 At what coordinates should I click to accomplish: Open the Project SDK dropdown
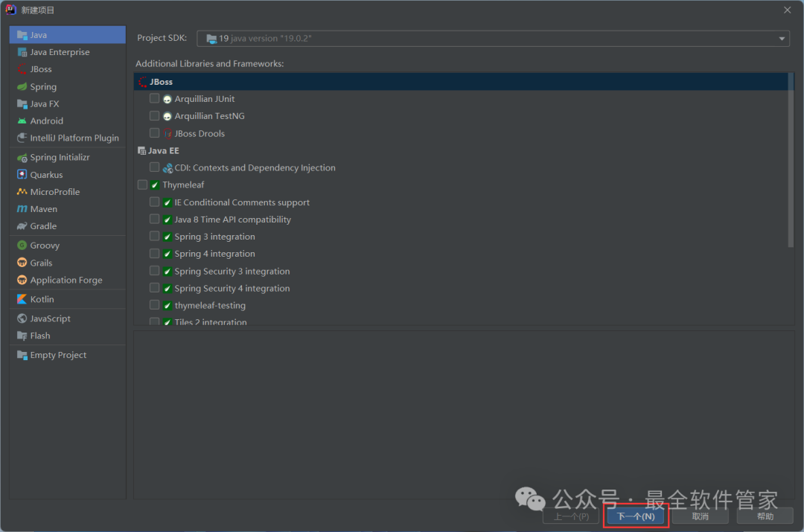494,39
